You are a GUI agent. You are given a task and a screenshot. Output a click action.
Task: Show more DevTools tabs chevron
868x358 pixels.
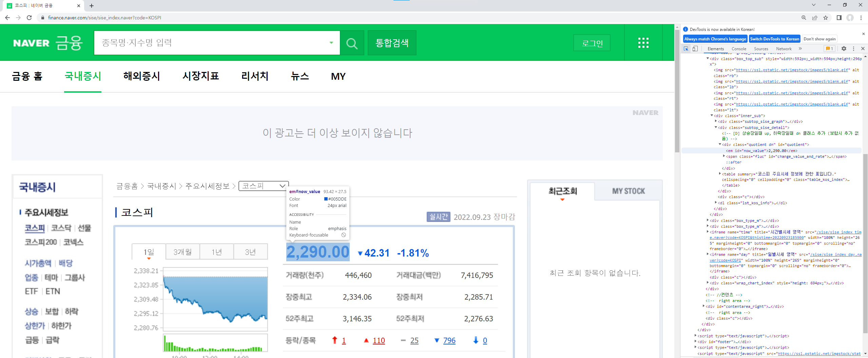[800, 49]
